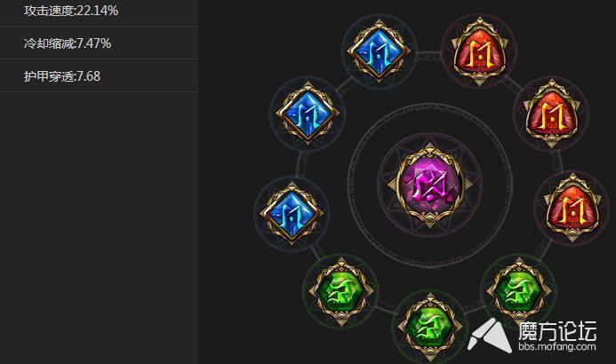616x364 pixels.
Task: Open the central purple quintessence rune
Action: click(x=430, y=186)
